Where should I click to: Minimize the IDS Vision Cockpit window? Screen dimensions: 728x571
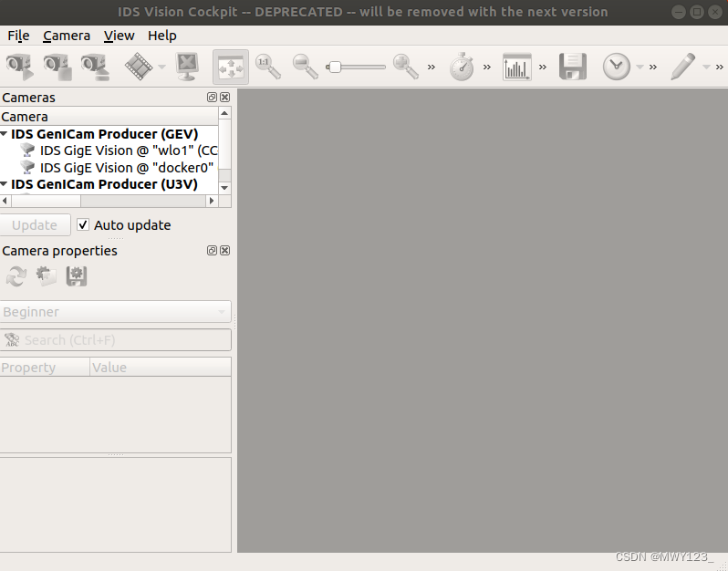click(x=679, y=12)
